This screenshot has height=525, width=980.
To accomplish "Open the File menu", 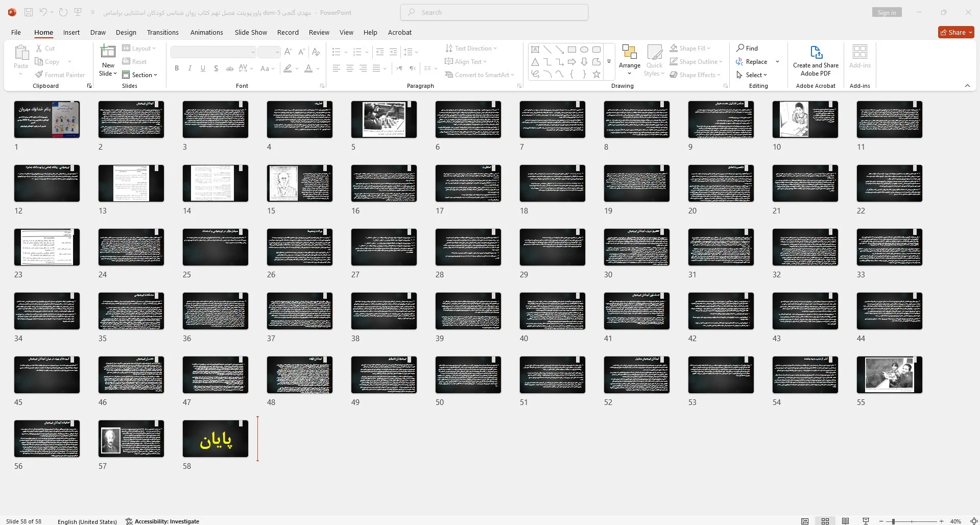I will coord(16,32).
